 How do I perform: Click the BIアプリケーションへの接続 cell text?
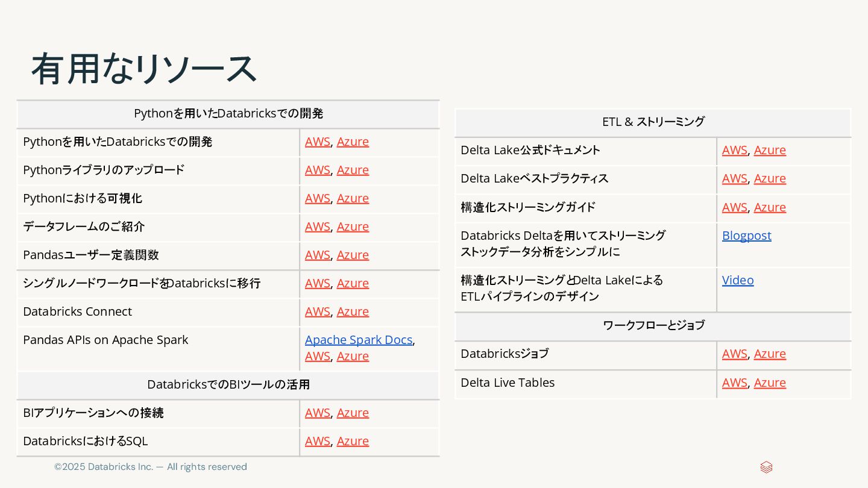click(x=93, y=413)
